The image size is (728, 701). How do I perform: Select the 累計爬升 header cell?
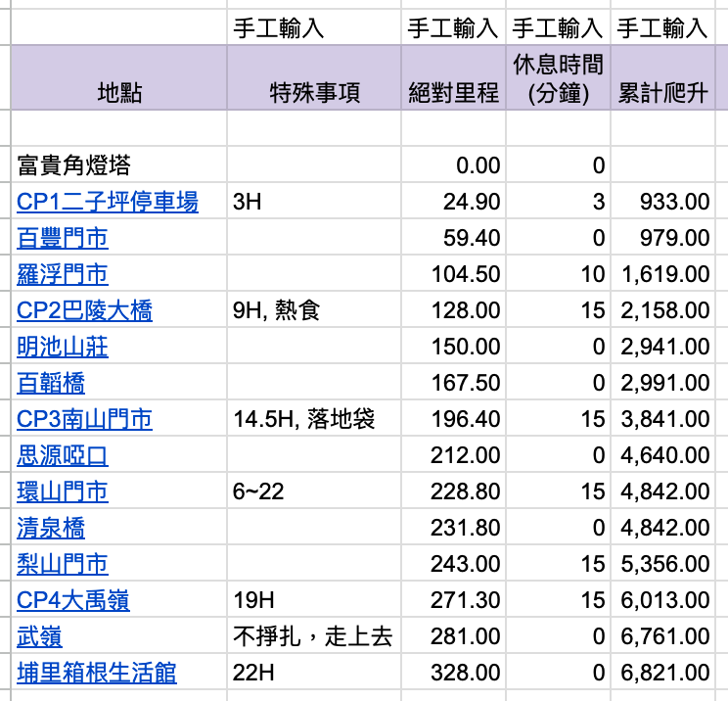pos(663,77)
